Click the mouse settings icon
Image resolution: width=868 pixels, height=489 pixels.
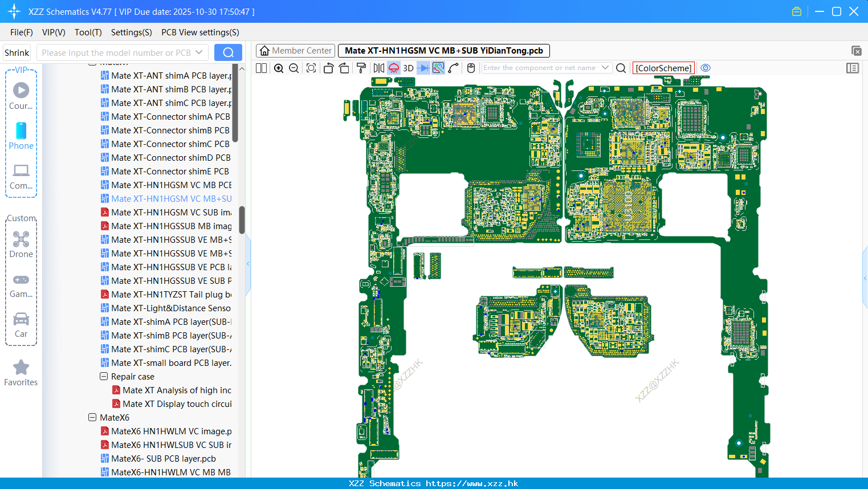(x=471, y=68)
